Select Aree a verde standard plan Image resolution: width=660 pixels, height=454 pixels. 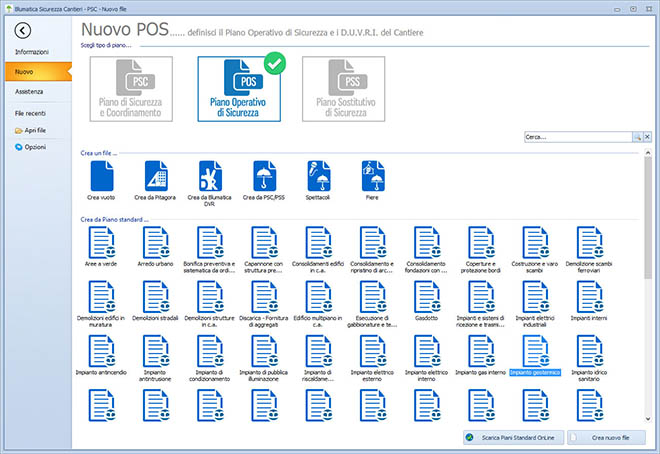coord(102,243)
